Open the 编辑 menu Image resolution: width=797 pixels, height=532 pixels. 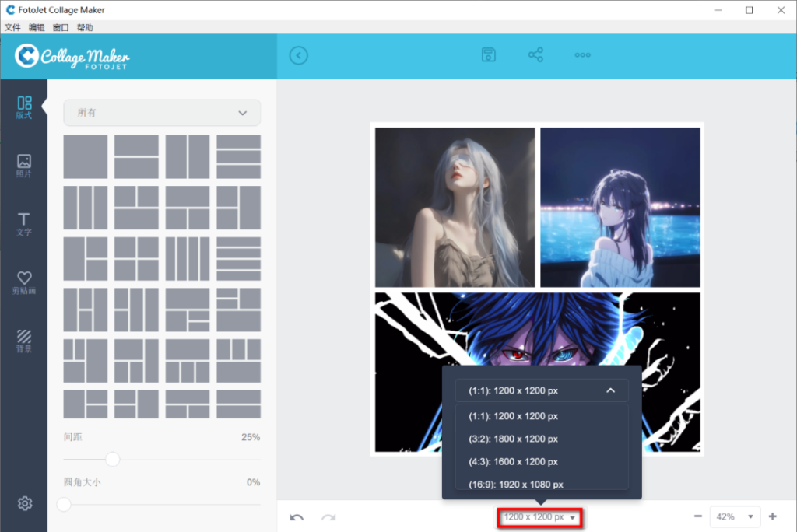37,27
